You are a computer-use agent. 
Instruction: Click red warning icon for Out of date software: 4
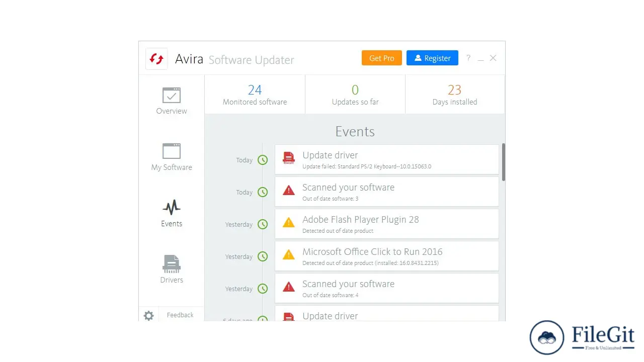[x=289, y=287]
